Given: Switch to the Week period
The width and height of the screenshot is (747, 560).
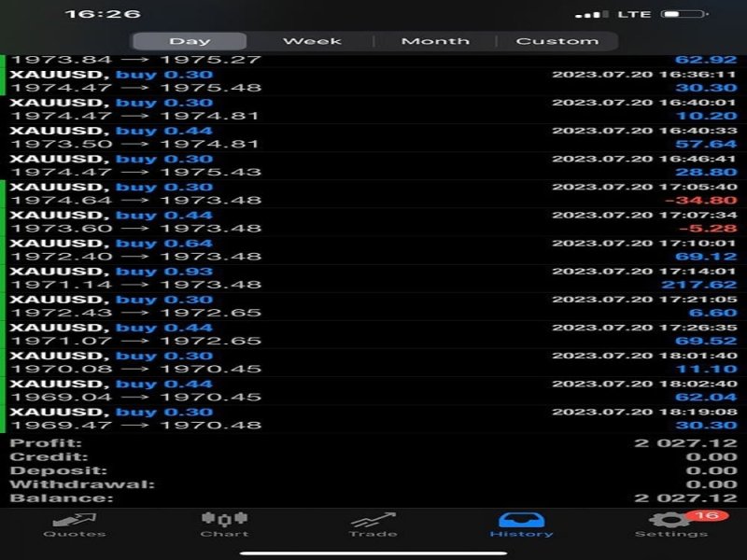Looking at the screenshot, I should coord(312,41).
